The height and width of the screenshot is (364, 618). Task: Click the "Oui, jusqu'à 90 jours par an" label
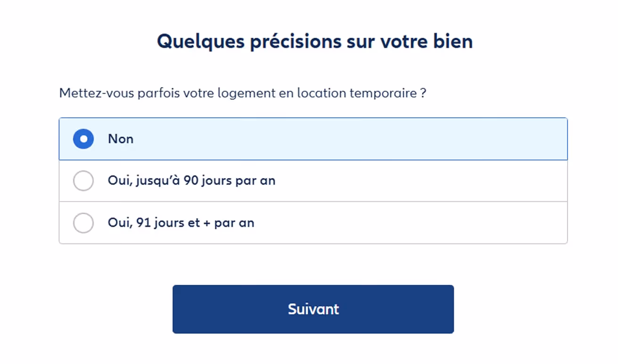192,181
